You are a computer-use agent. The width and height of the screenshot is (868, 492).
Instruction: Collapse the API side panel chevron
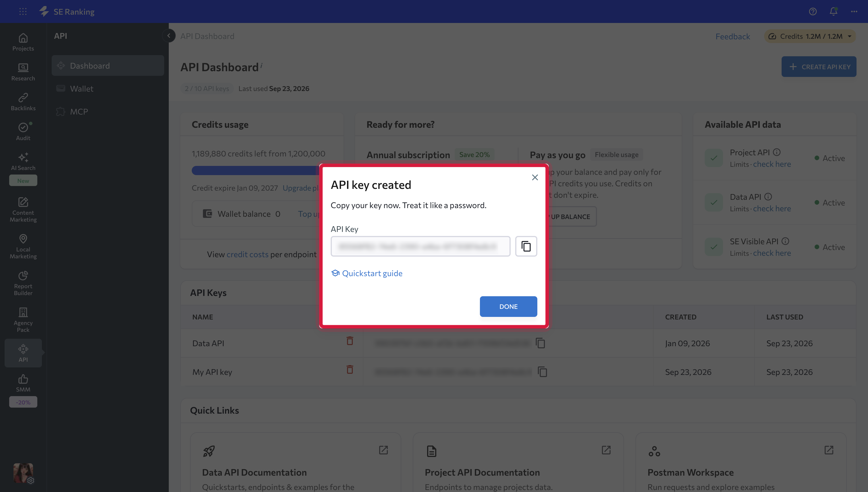pos(168,36)
